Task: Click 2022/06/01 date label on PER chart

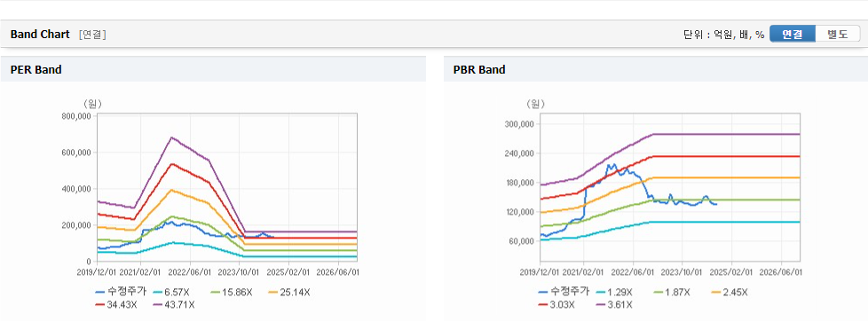Action: (x=189, y=272)
